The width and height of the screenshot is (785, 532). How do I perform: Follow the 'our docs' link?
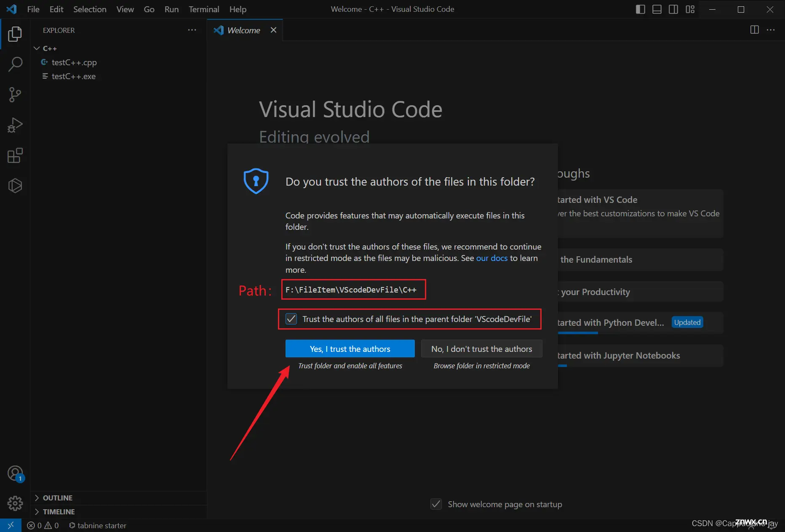pos(492,258)
